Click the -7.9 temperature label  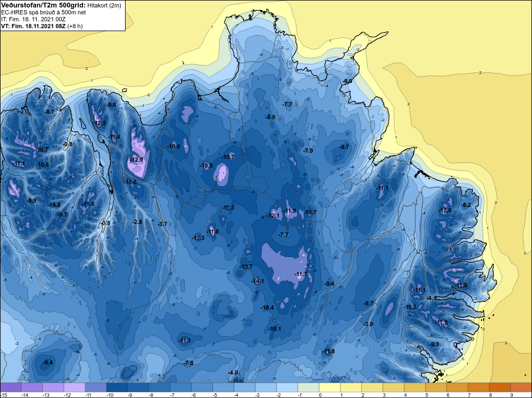pyautogui.click(x=308, y=150)
